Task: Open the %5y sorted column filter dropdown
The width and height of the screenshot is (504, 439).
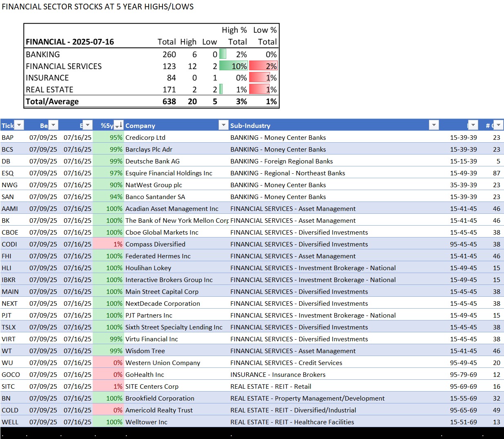Action: [118, 125]
